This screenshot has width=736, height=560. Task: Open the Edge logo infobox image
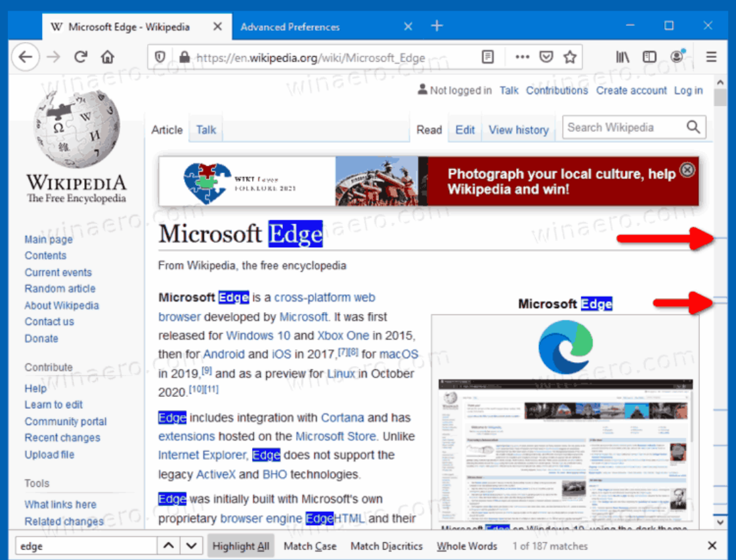pos(565,347)
